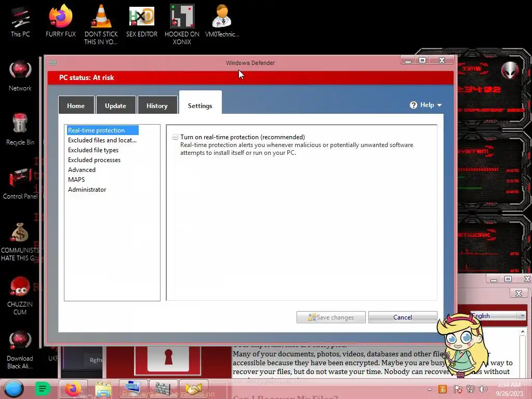This screenshot has height=399, width=532.
Task: Open the Network desktop icon
Action: tap(20, 76)
